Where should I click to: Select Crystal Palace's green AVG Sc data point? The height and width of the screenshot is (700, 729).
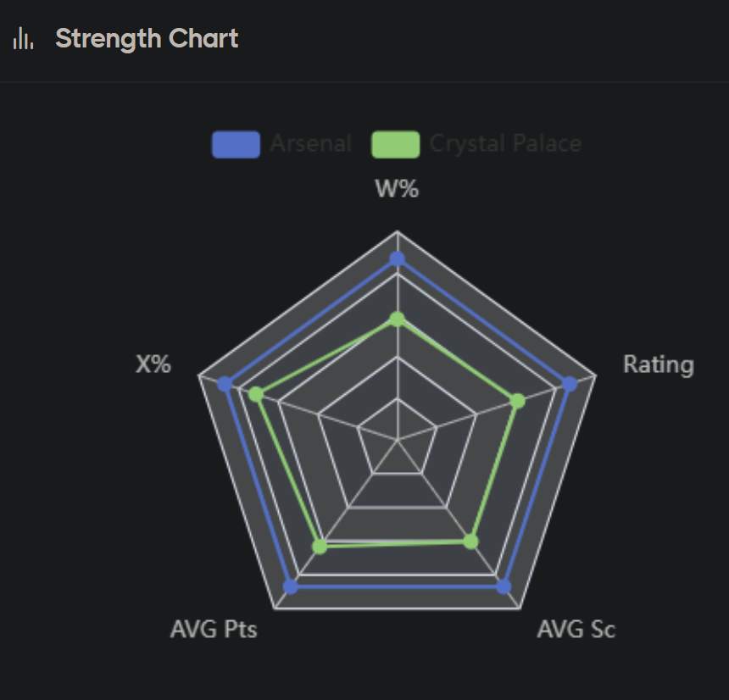[x=471, y=542]
